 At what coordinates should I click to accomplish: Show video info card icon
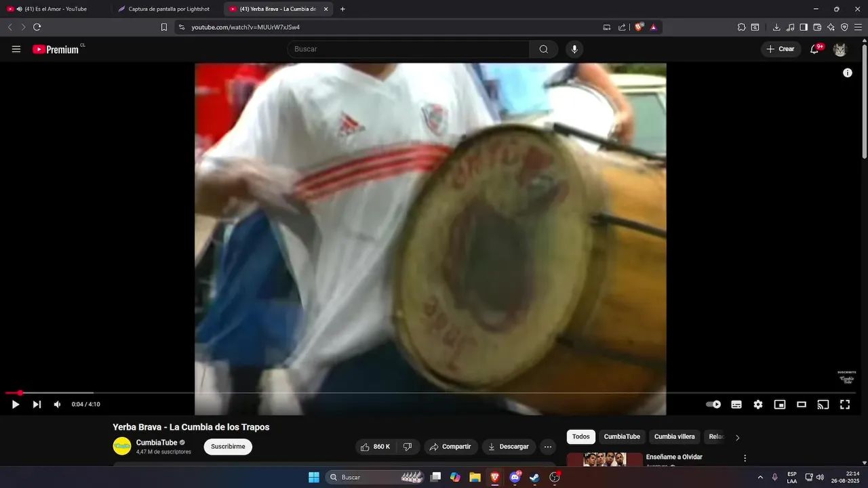click(x=848, y=73)
